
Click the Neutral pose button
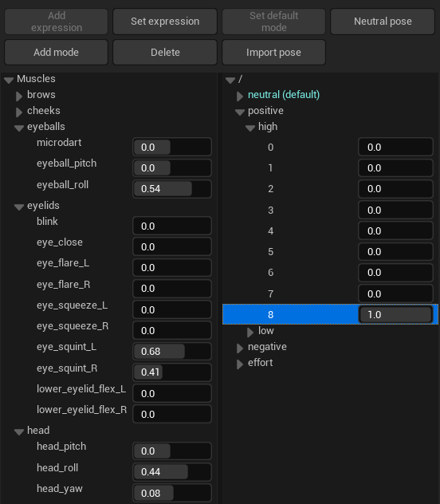click(x=383, y=22)
